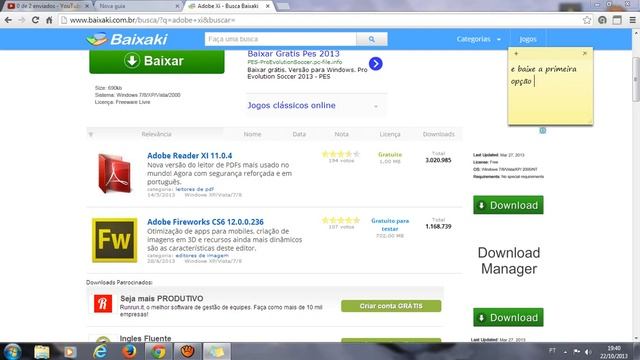Open editores de imagem category link
640x360 pixels.
[202, 256]
